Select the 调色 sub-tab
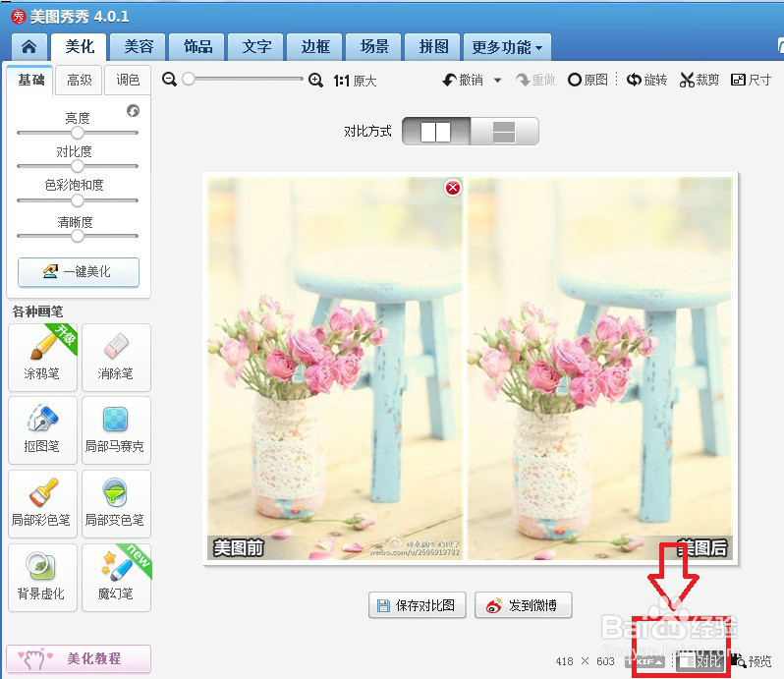Image resolution: width=784 pixels, height=679 pixels. point(128,80)
